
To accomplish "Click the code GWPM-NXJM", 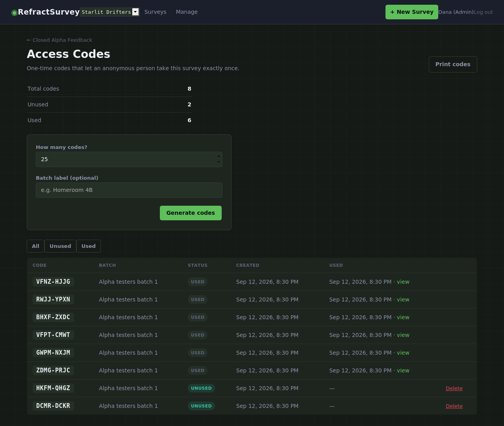I will coord(53,353).
